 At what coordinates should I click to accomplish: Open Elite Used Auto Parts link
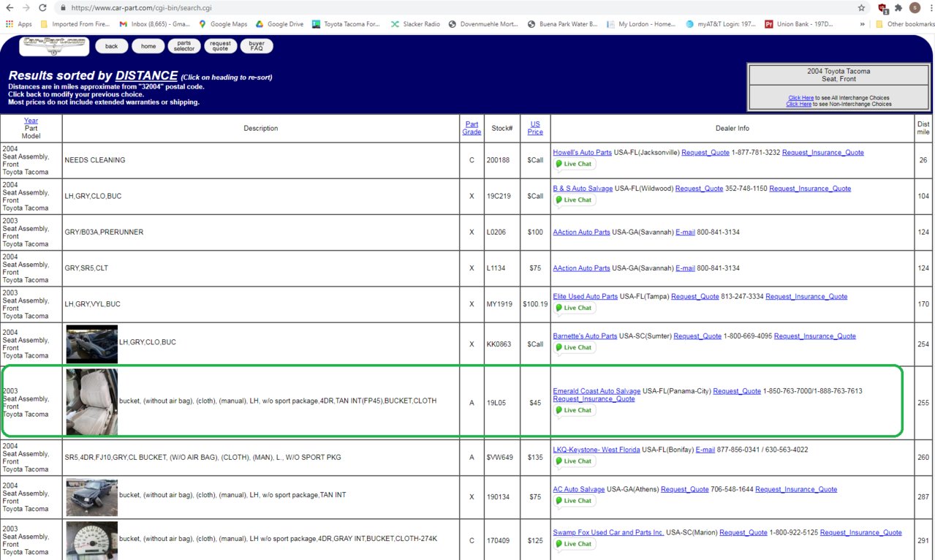(x=585, y=297)
